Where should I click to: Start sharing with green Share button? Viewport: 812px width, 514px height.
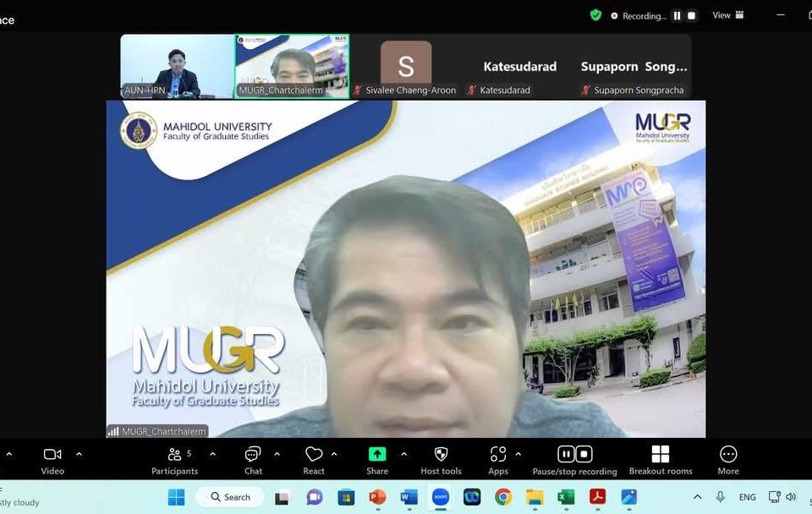pyautogui.click(x=377, y=460)
